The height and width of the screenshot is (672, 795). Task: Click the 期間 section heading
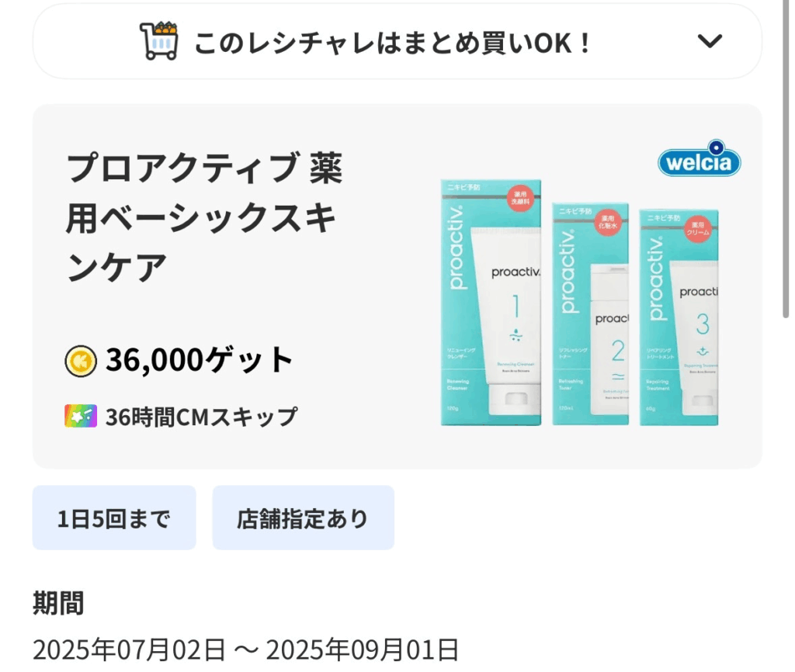click(58, 603)
